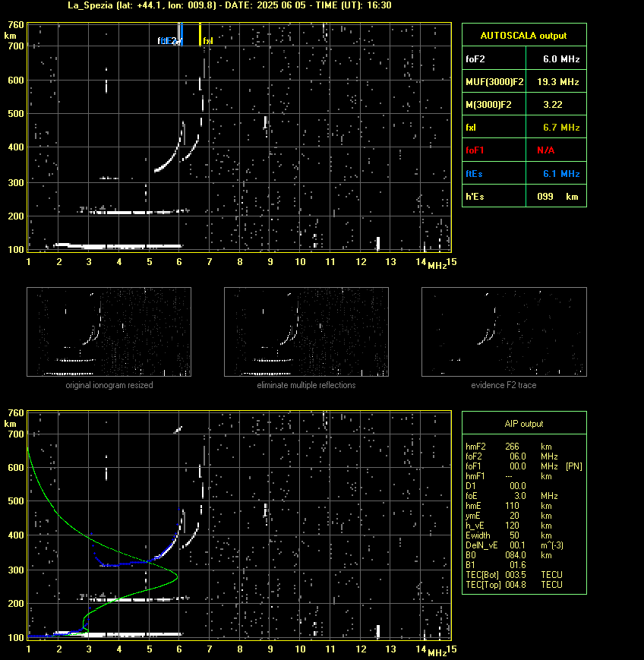
Task: Click the Es layer trace near 100 km in top ionogram
Action: click(x=122, y=246)
